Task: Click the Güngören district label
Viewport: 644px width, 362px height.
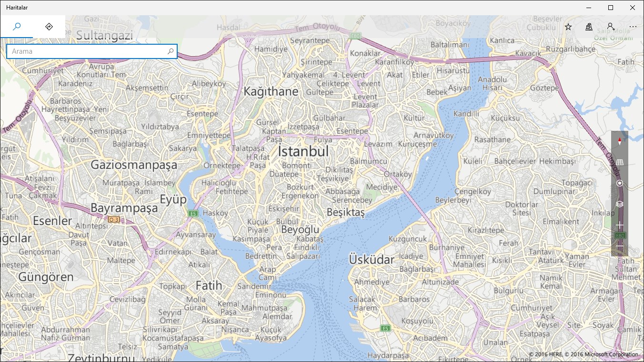Action: pyautogui.click(x=46, y=277)
